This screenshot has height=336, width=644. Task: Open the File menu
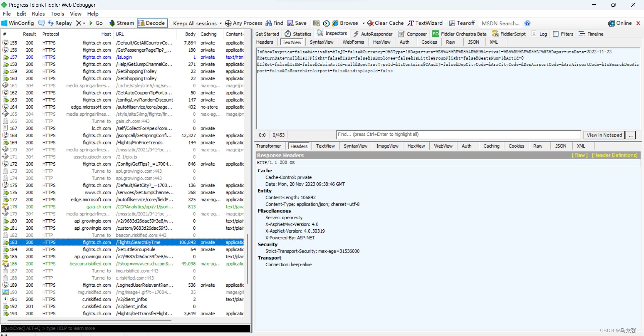click(7, 14)
